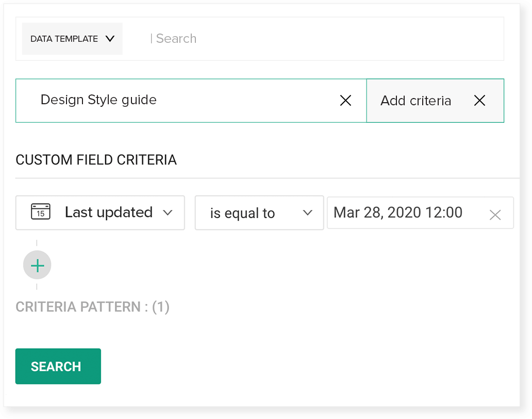Click the Search placeholder text
The image size is (532, 419).
point(176,39)
